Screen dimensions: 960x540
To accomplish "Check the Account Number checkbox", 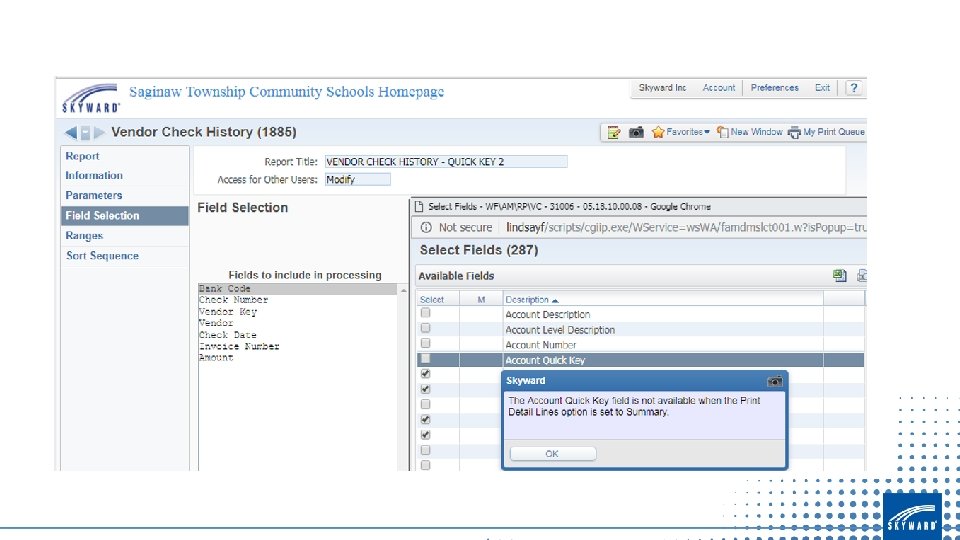I will click(x=426, y=343).
